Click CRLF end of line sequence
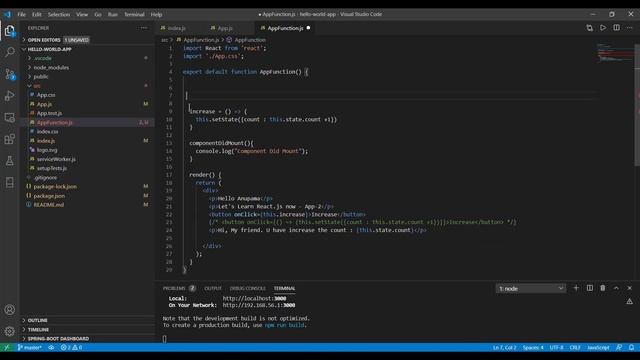Screen dimensions: 640x360 tap(575, 347)
